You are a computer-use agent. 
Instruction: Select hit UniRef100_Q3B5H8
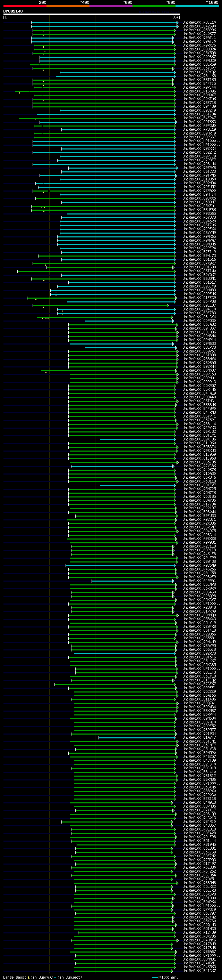click(199, 883)
